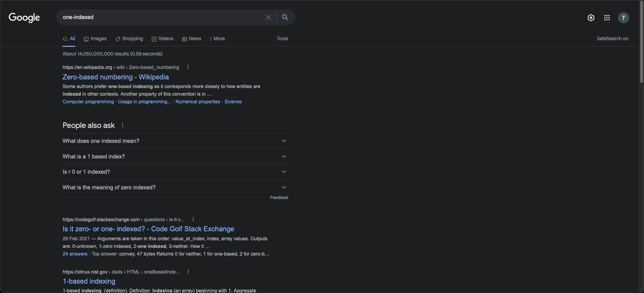Switch to the Images tab
Screen dimensions: 644x293
tap(95, 38)
